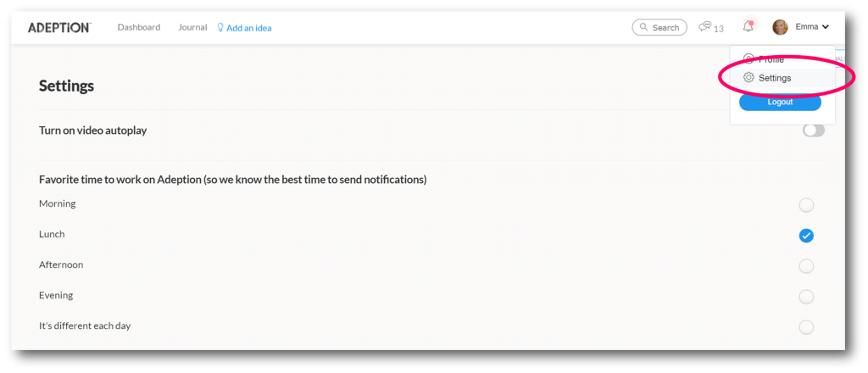Select the Afternoon radio button
Screen dimensions: 868x373
pos(806,266)
